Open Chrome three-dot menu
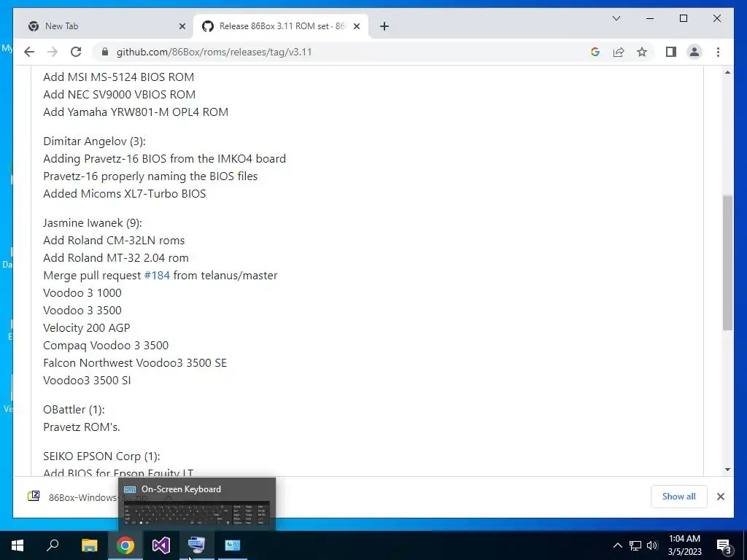 (718, 52)
